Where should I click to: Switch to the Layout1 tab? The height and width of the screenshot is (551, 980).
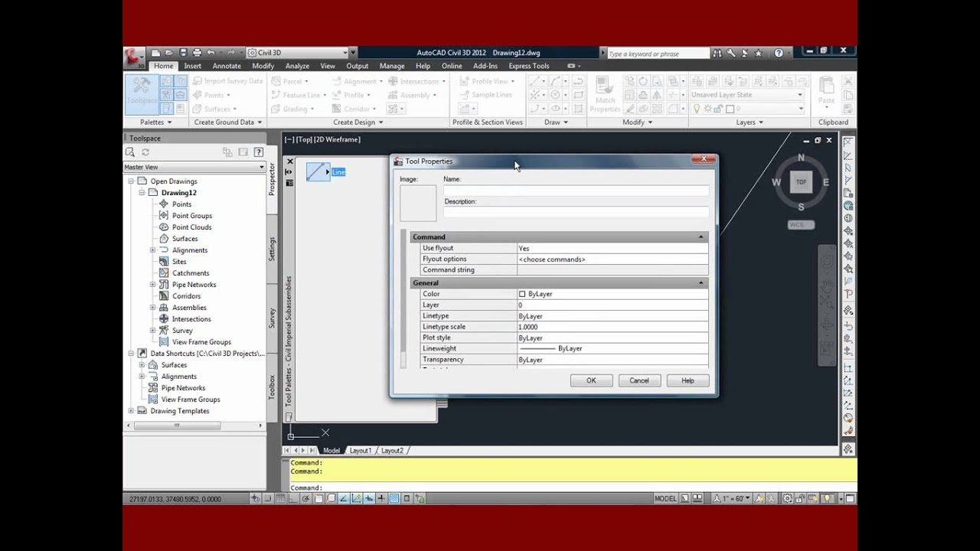coord(360,451)
